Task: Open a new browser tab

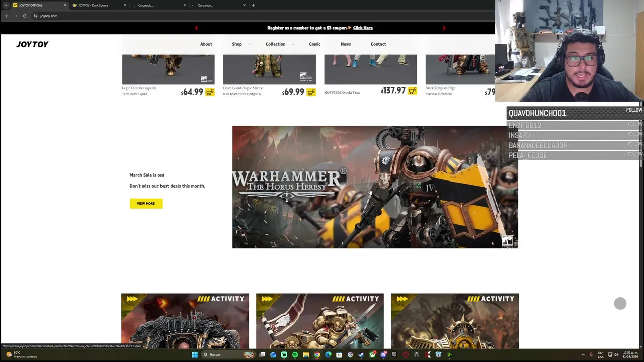Action: pyautogui.click(x=253, y=5)
